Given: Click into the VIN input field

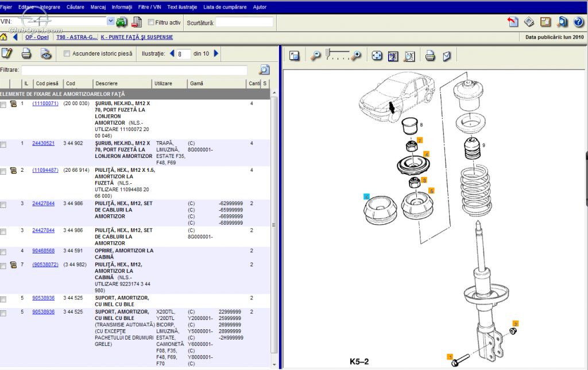Looking at the screenshot, I should [60, 21].
